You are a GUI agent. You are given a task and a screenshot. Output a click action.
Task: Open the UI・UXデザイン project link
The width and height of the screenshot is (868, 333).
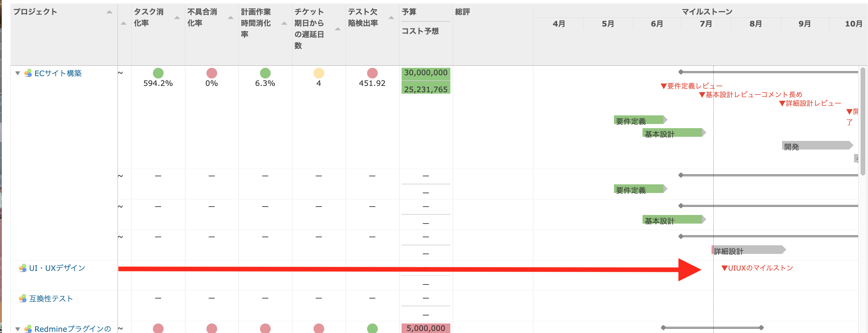click(x=57, y=268)
